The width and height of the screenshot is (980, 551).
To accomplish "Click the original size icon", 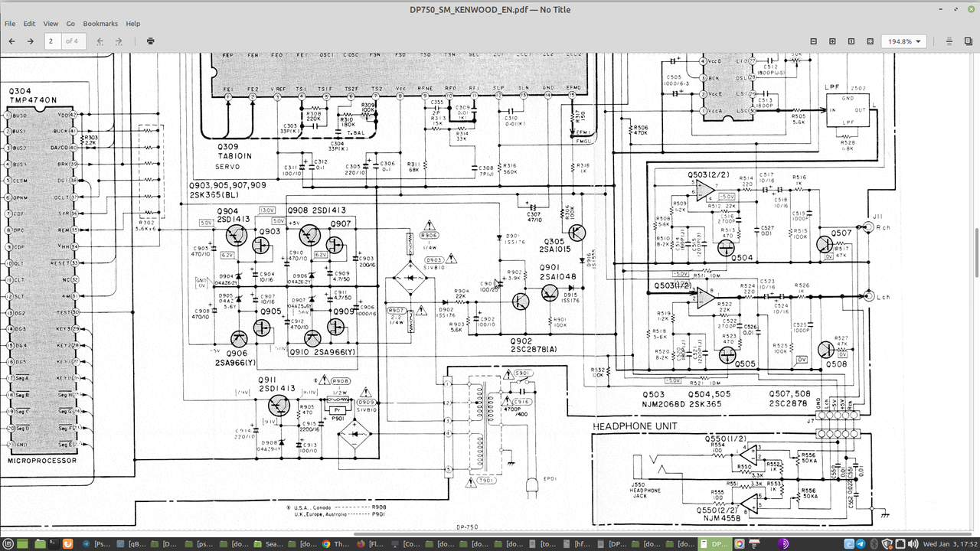I will (851, 41).
